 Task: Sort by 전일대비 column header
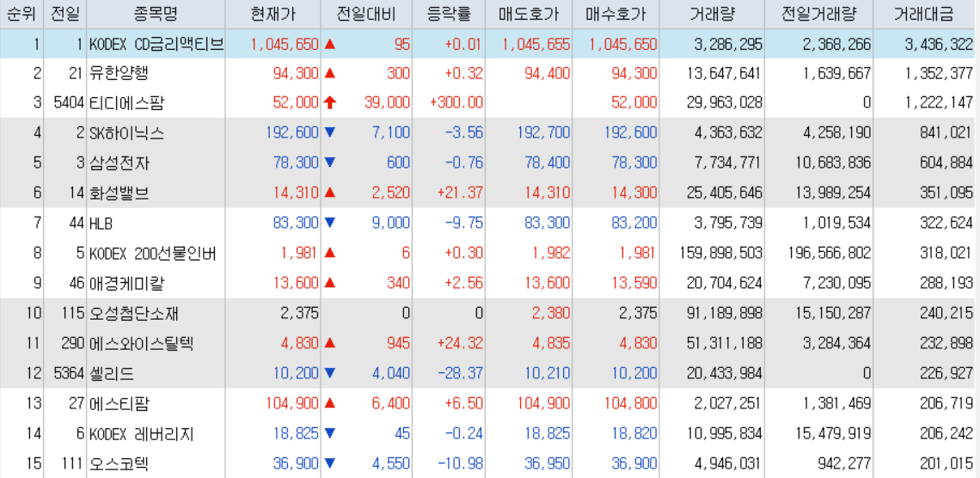(x=365, y=15)
